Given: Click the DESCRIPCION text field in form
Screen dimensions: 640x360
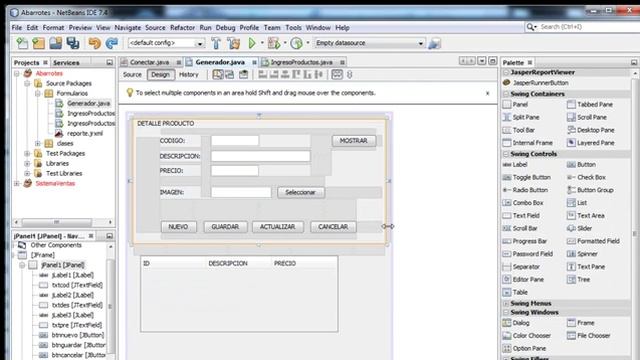Looking at the screenshot, I should (x=260, y=156).
